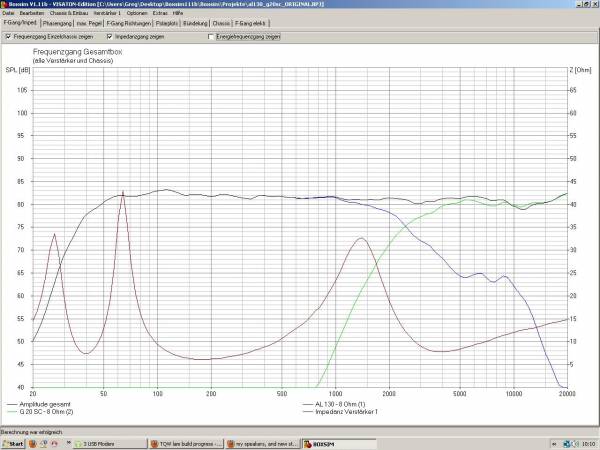
Task: Click the second quick launch icon
Action: (x=44, y=444)
